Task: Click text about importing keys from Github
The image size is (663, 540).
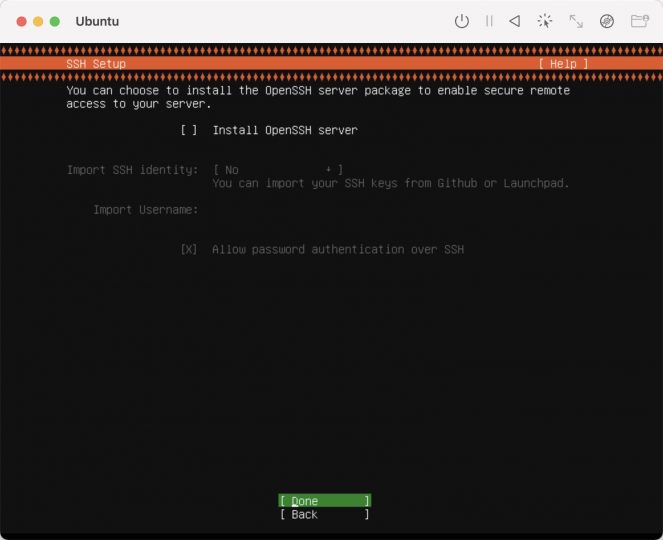Action: (x=391, y=183)
